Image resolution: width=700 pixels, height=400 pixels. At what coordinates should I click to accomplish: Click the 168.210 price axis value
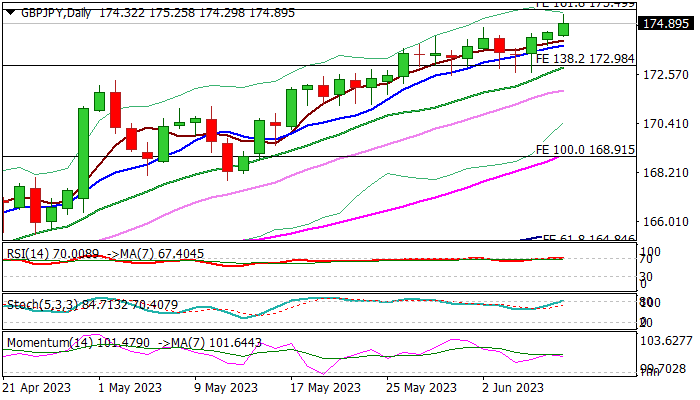(x=665, y=173)
